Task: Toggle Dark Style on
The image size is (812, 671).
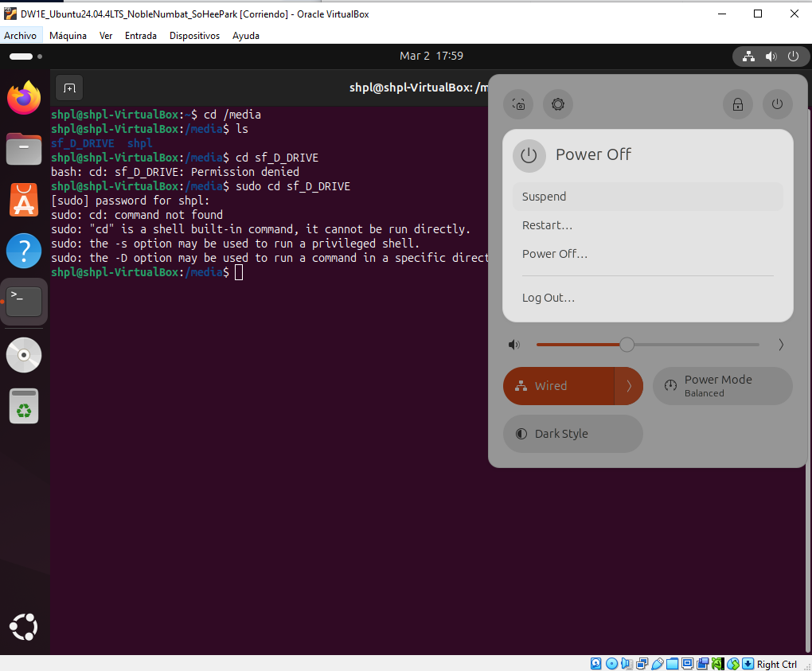Action: 572,434
